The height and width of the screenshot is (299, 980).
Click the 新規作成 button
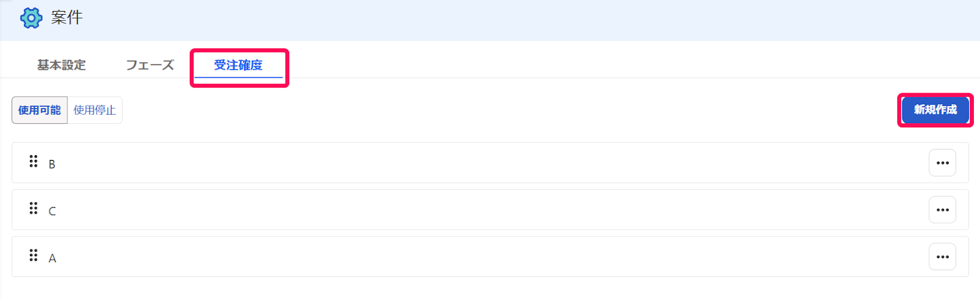point(935,110)
